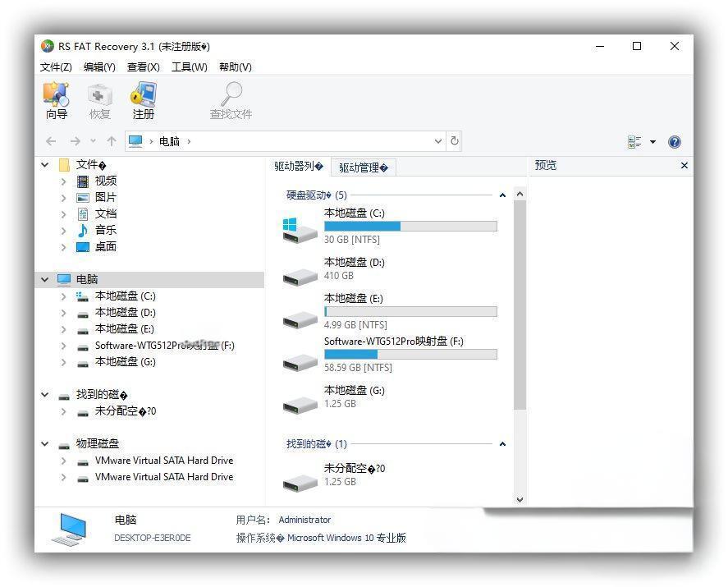
Task: Select 本地磁盘 (E:) in the tree
Action: click(x=125, y=329)
